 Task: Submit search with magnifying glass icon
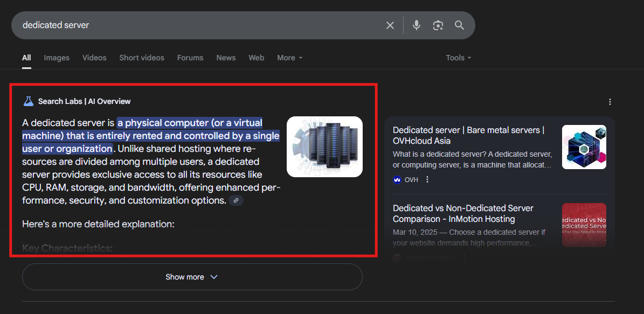459,25
